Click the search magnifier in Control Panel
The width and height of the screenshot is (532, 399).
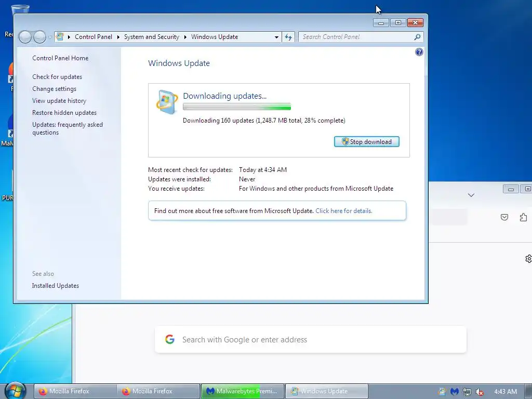coord(417,37)
